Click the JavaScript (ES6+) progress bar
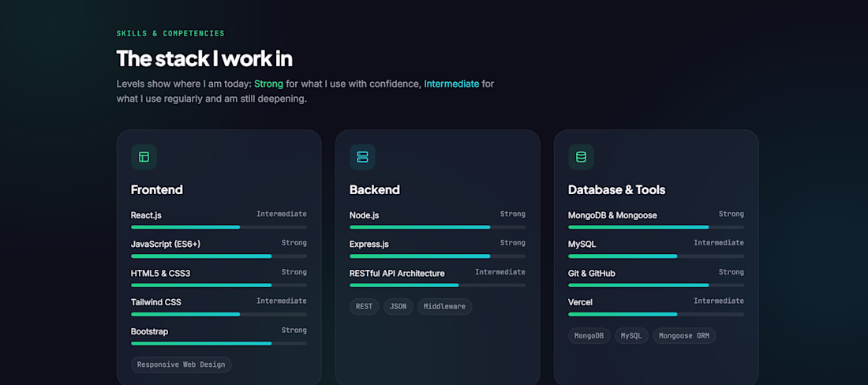The height and width of the screenshot is (385, 868). pyautogui.click(x=219, y=256)
